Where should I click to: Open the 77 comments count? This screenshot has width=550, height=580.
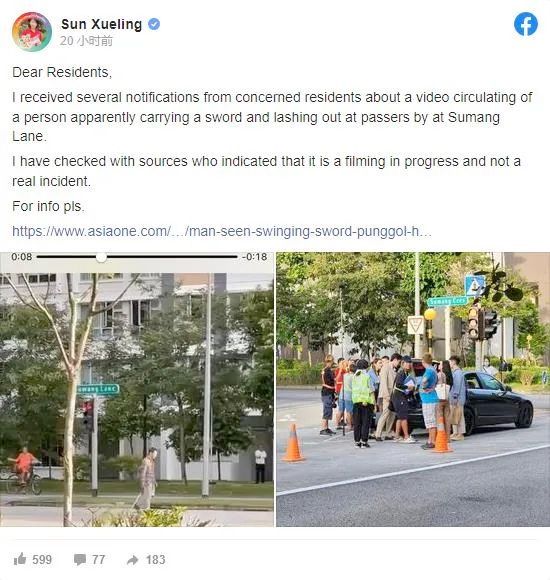[x=98, y=560]
